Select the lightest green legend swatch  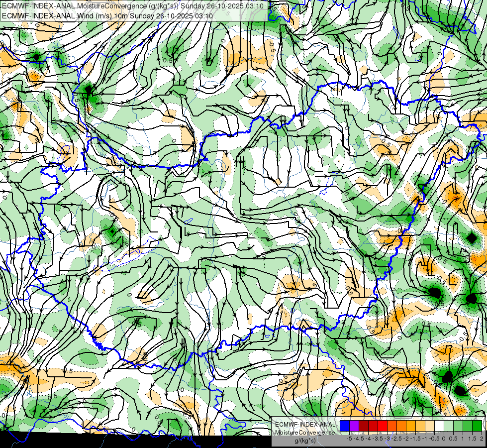[449, 426]
